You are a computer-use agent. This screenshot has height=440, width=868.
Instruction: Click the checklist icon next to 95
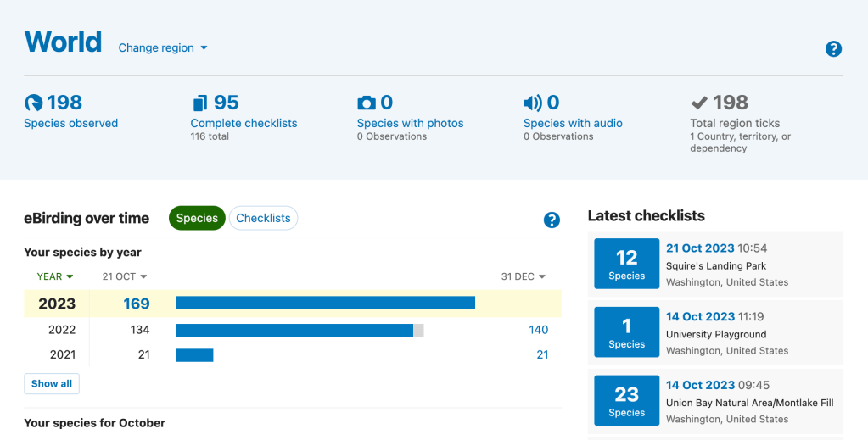coord(199,103)
